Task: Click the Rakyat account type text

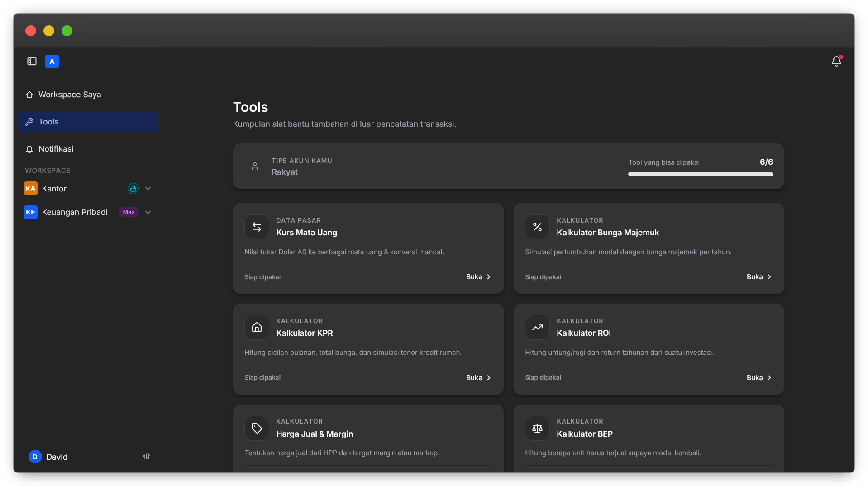Action: (x=285, y=172)
